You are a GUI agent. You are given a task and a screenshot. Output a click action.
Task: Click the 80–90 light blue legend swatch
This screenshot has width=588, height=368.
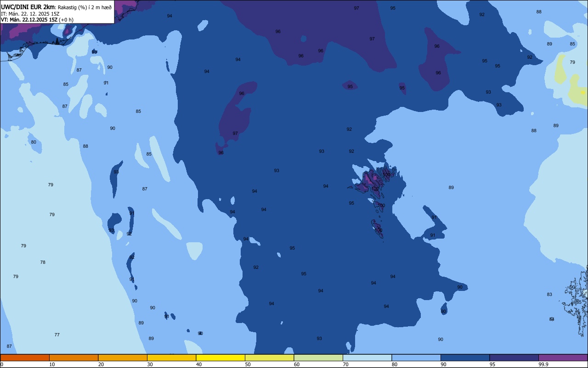(x=416, y=357)
